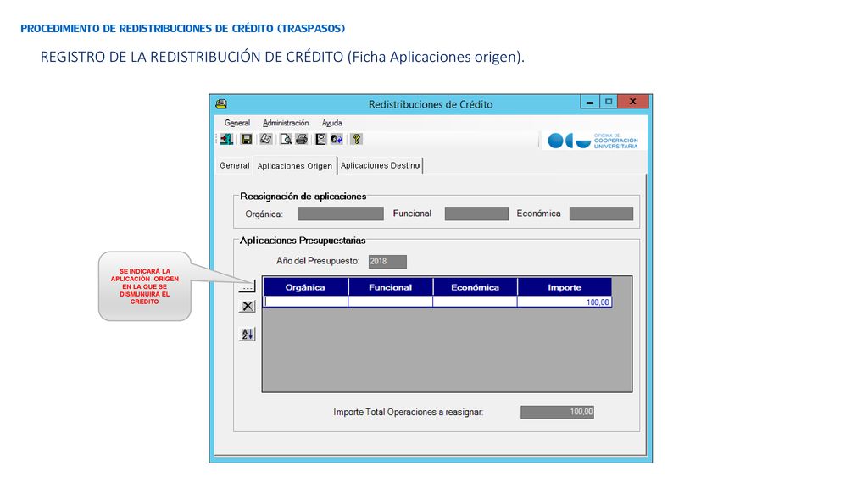The width and height of the screenshot is (868, 488).
Task: Click the eraser clear icon in toolbar
Action: (x=266, y=140)
